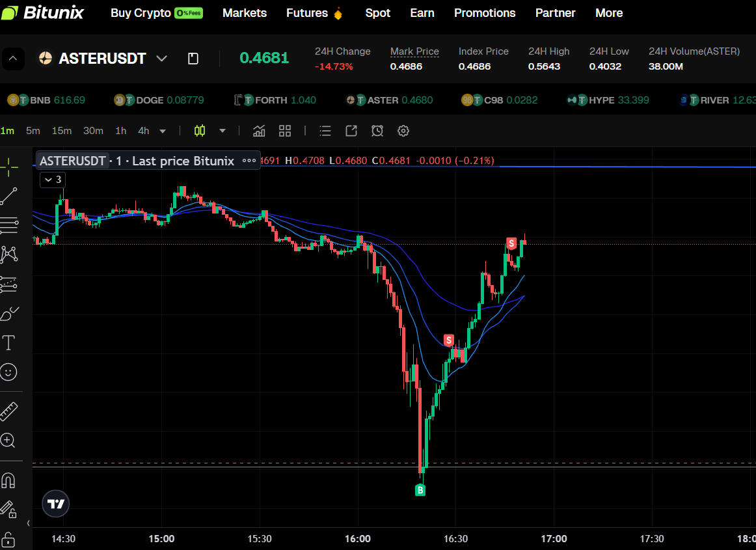Screen dimensions: 756x550
Task: Click the S sell marker near 16:30
Action: coord(449,340)
